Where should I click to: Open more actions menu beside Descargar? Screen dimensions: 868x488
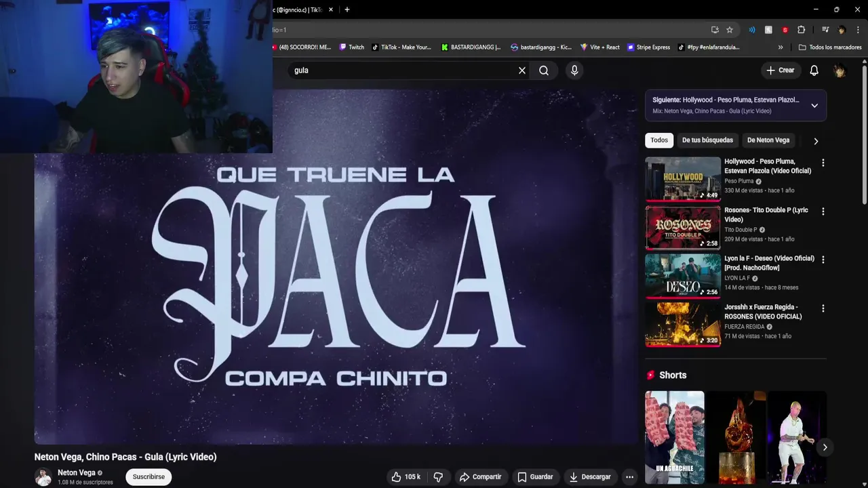tap(629, 477)
